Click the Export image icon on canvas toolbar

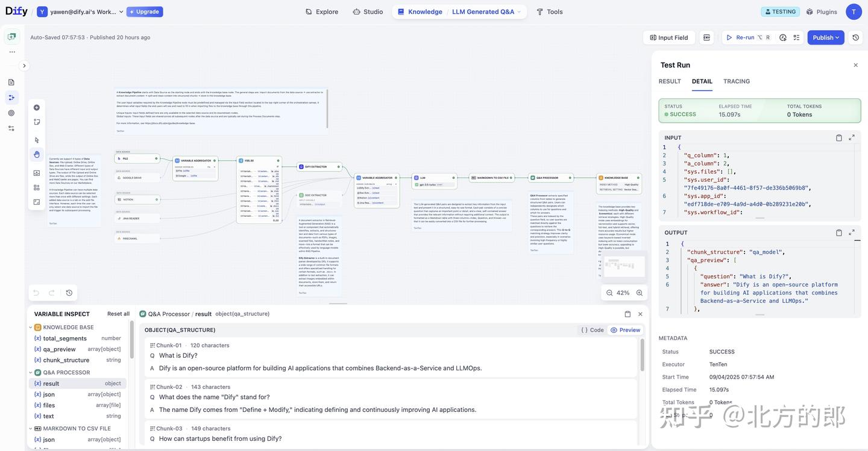pos(37,173)
